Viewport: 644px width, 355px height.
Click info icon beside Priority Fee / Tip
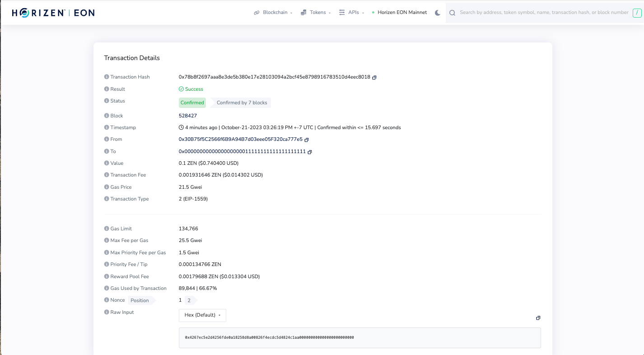tap(107, 264)
